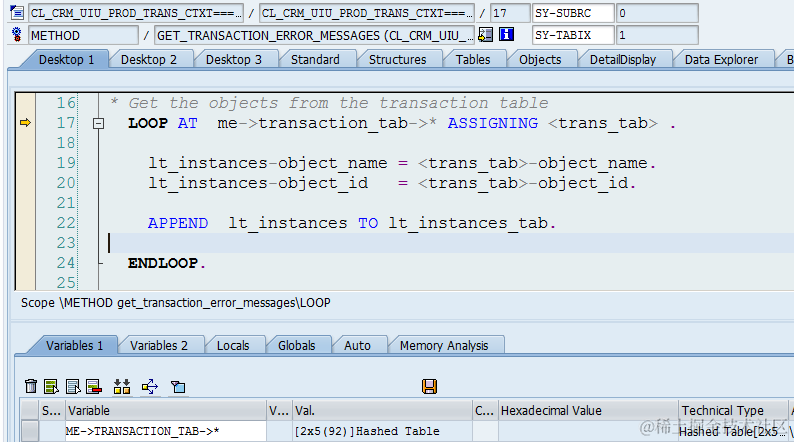The image size is (794, 442).
Task: Click the SY-SUBRC variable field
Action: [x=573, y=13]
